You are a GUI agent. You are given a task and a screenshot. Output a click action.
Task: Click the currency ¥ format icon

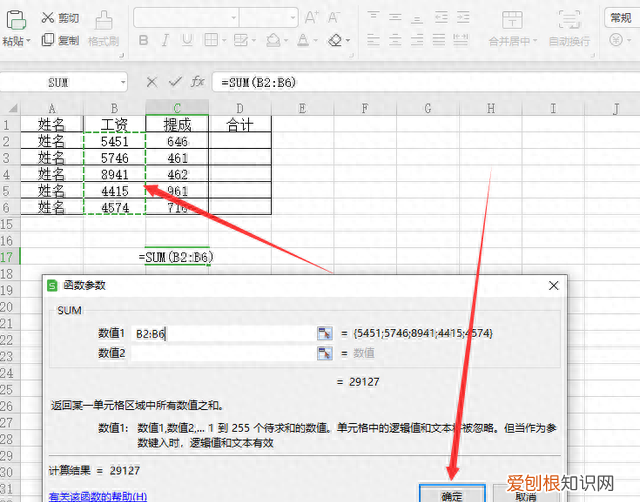click(x=616, y=40)
